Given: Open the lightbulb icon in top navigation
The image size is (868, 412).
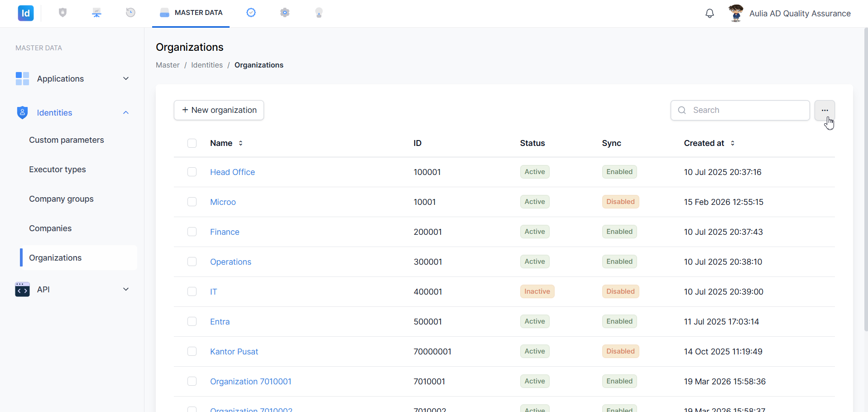Looking at the screenshot, I should (319, 13).
